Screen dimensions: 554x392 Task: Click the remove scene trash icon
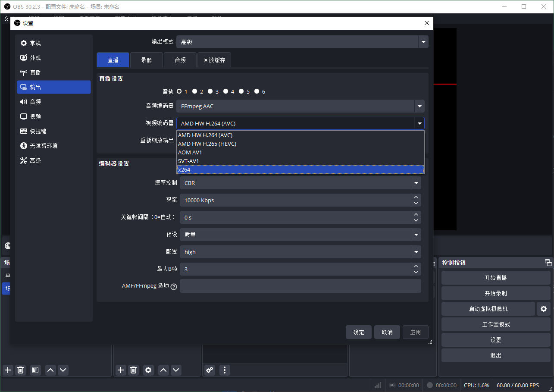tap(20, 370)
